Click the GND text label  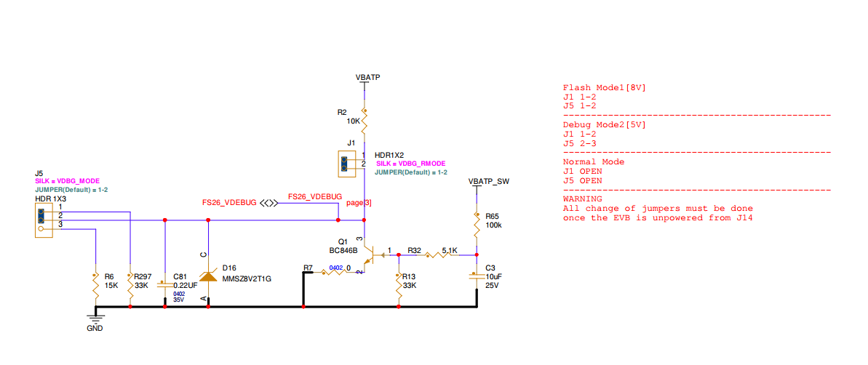pyautogui.click(x=95, y=328)
